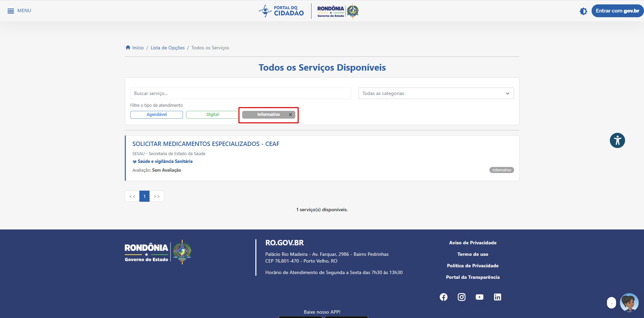The image size is (644, 318).
Task: Open Solicitar Medicamentos Especializados - CEAF service
Action: click(206, 144)
